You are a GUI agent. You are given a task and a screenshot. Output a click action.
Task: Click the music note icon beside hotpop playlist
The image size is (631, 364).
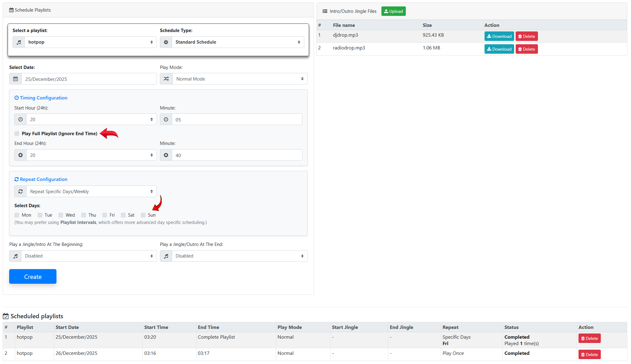tap(19, 42)
